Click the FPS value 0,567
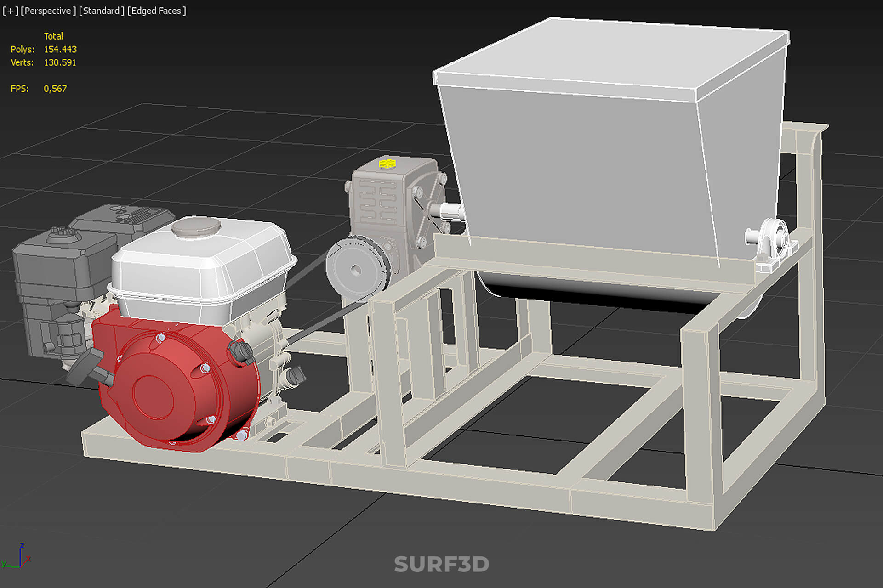The width and height of the screenshot is (883, 588). tap(55, 89)
